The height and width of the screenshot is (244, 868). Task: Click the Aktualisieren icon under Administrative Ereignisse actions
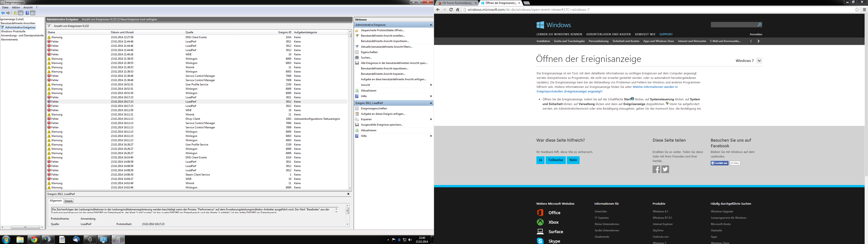[357, 91]
